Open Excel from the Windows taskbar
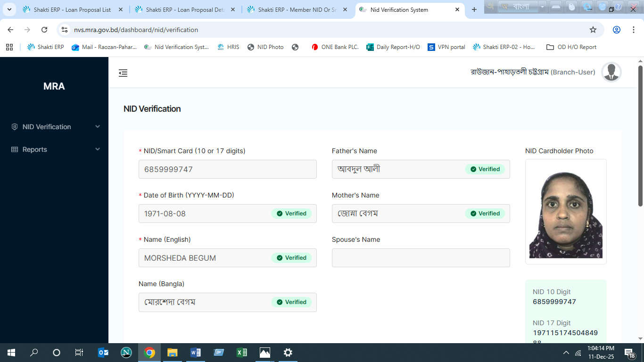This screenshot has height=362, width=644. click(x=241, y=353)
